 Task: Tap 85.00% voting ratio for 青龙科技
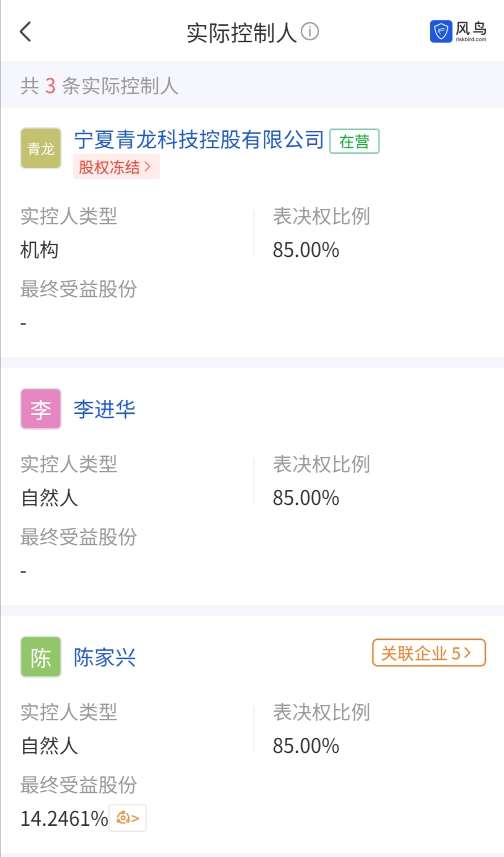point(306,250)
